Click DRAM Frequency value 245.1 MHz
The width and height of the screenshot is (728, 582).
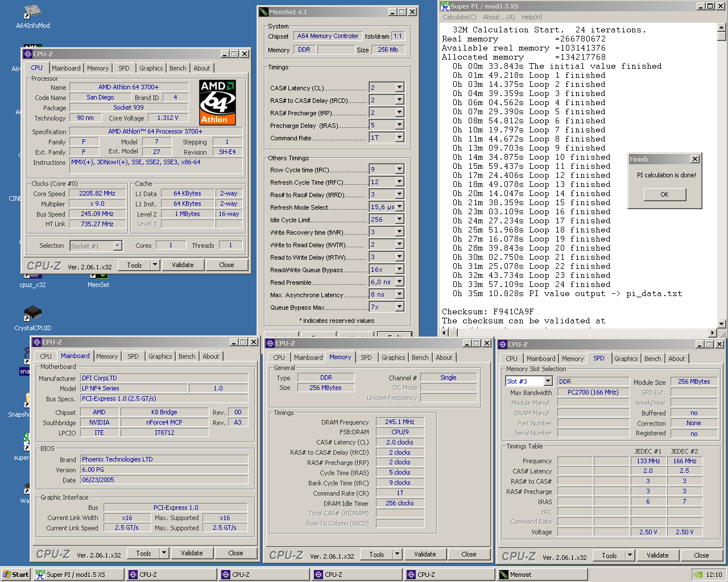[400, 422]
